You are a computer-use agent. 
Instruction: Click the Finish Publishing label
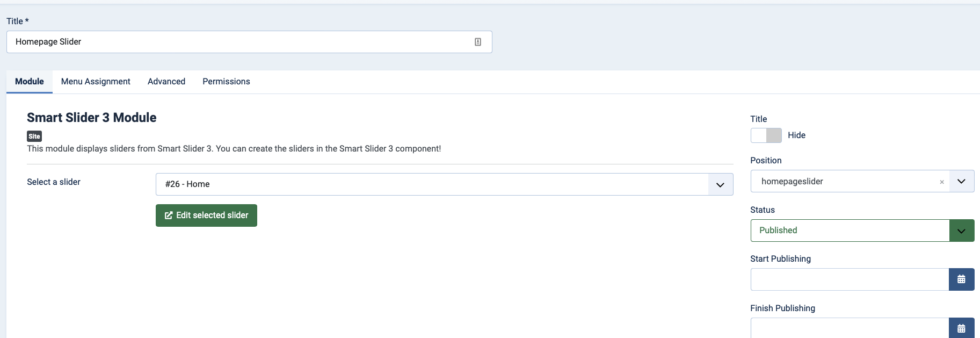point(782,308)
